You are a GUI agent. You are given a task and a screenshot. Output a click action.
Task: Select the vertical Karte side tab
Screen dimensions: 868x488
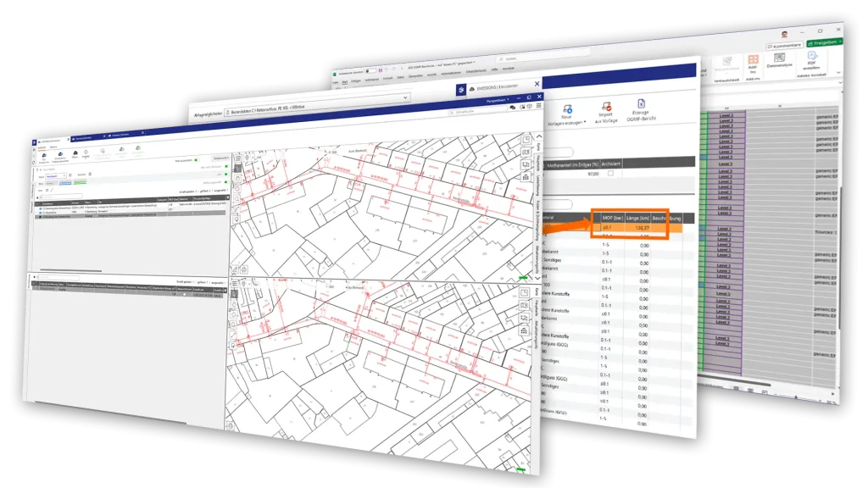point(538,146)
